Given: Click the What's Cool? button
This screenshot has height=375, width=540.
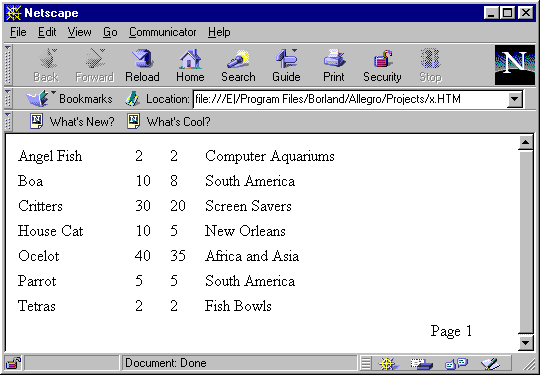Looking at the screenshot, I should point(169,122).
